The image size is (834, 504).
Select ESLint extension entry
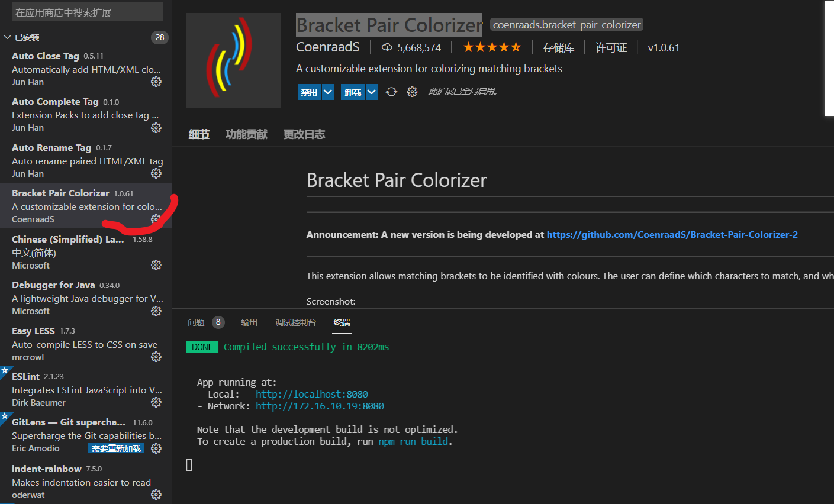[86, 389]
